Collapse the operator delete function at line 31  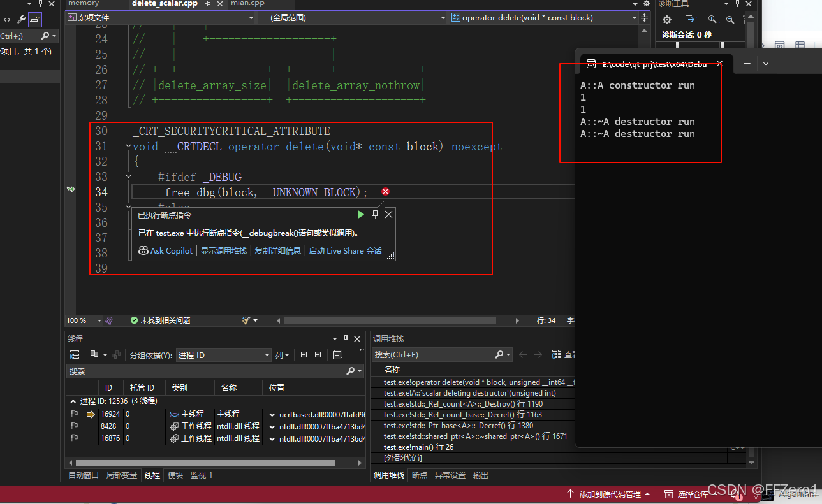pos(129,147)
